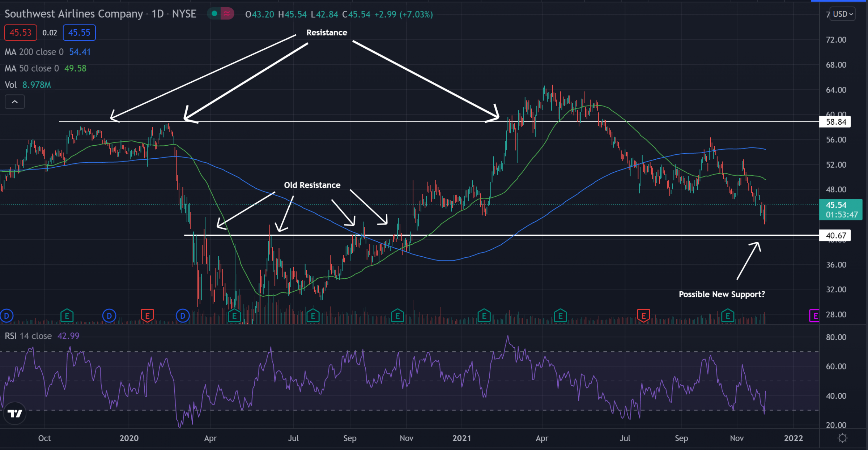
Task: Click the RSI value 42.99
Action: tap(68, 336)
